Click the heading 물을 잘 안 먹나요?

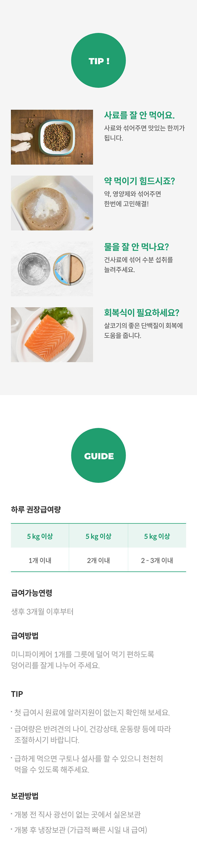pyautogui.click(x=136, y=247)
